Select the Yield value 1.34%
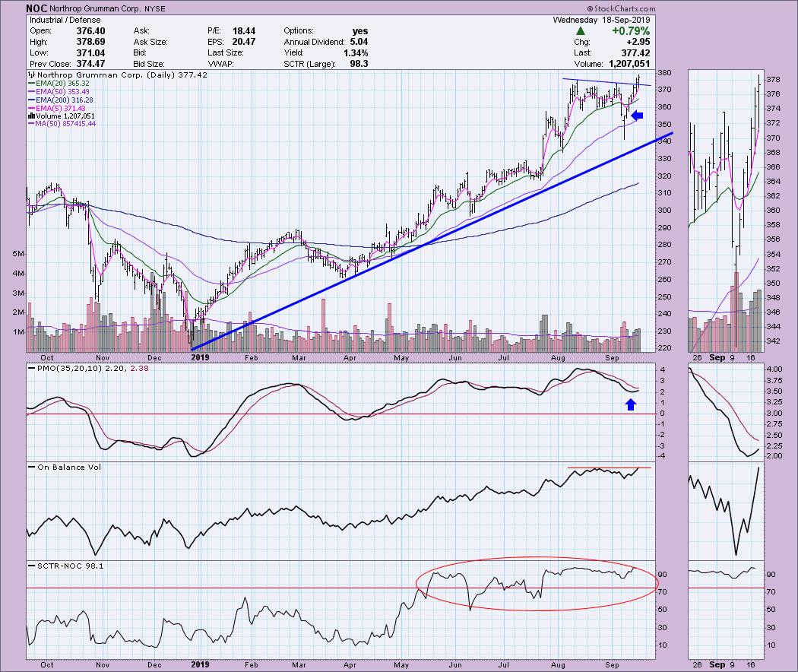The height and width of the screenshot is (672, 798). (356, 52)
